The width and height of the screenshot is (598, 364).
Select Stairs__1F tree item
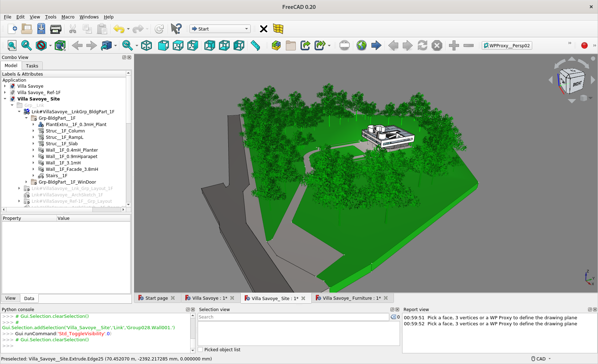(x=57, y=175)
